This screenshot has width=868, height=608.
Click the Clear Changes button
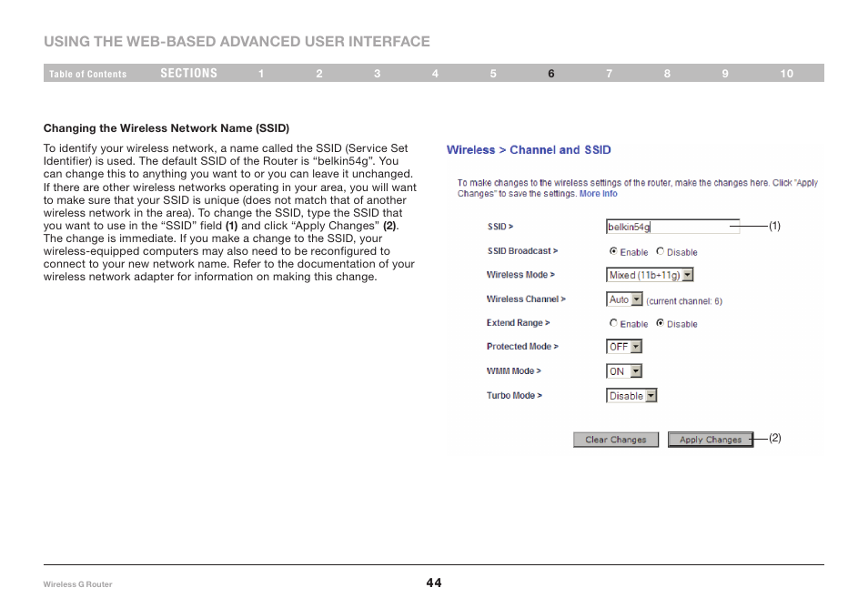pos(616,440)
